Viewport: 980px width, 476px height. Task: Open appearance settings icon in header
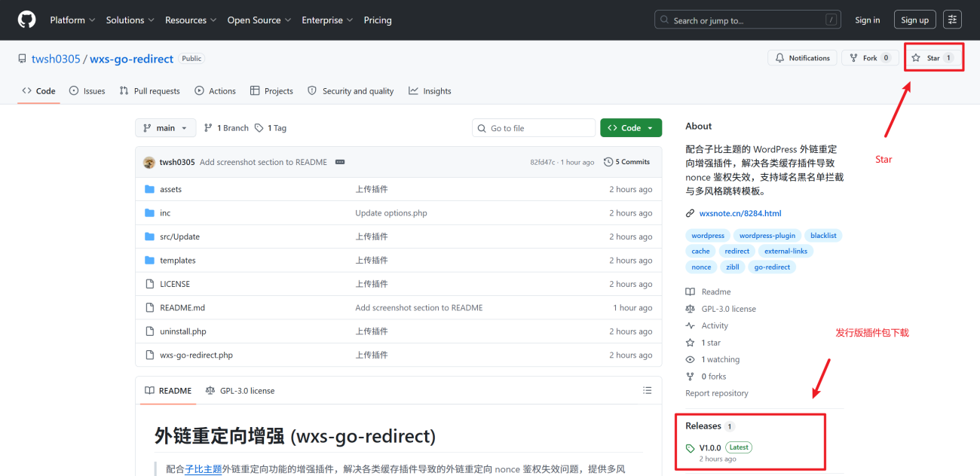[952, 20]
